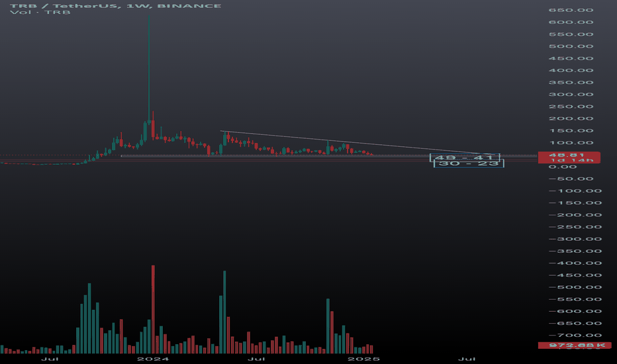
Task: Click the negative −50.00 axis label
Action: (x=571, y=179)
